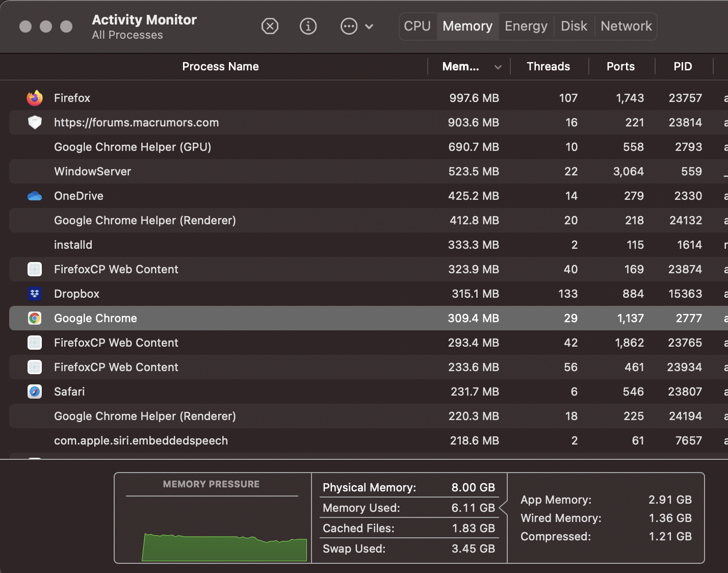Select the Safari process name
The width and height of the screenshot is (728, 573).
click(x=69, y=392)
